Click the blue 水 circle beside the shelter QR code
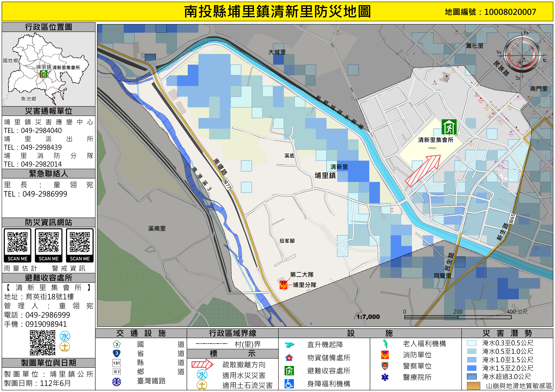This screenshot has width=555, height=392. click(x=65, y=336)
